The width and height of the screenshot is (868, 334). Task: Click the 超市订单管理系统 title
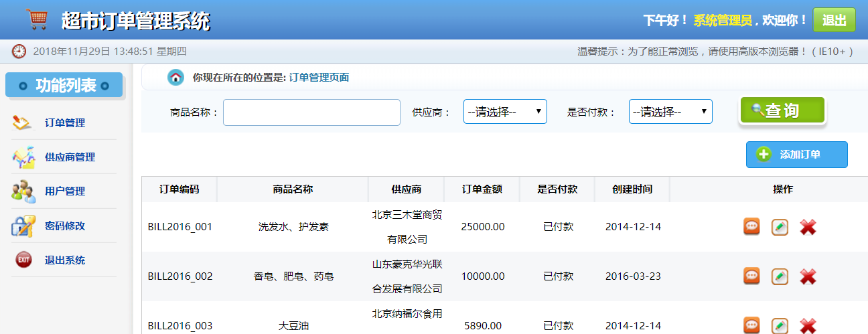[136, 21]
